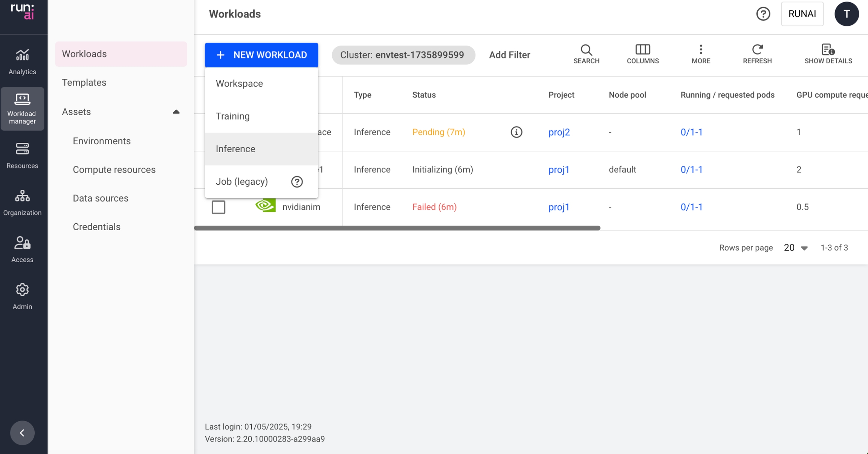Collapse the Assets section
The width and height of the screenshot is (868, 454).
point(176,112)
